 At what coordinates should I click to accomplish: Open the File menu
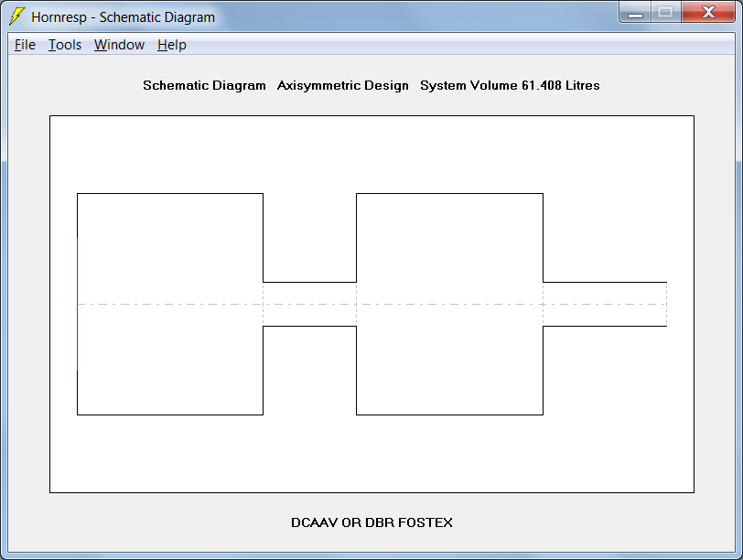25,45
